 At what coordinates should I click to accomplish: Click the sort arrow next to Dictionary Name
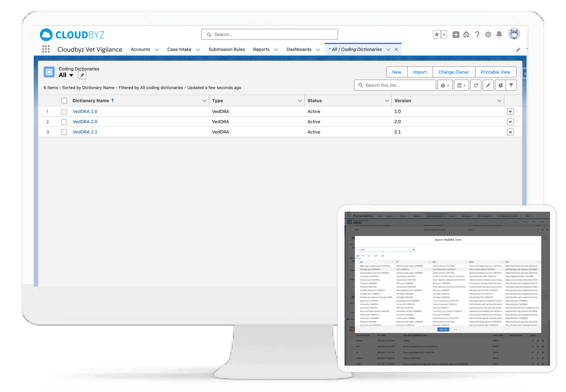coord(113,100)
